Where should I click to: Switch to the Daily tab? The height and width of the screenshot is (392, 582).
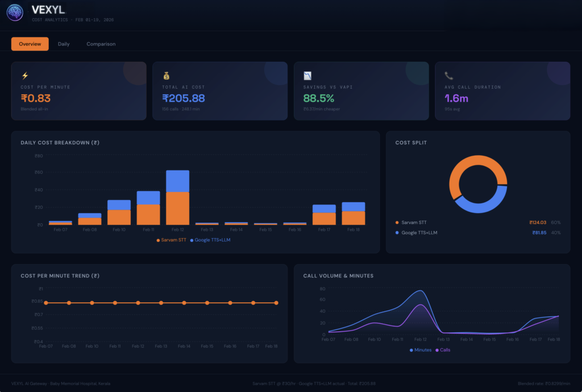point(64,44)
